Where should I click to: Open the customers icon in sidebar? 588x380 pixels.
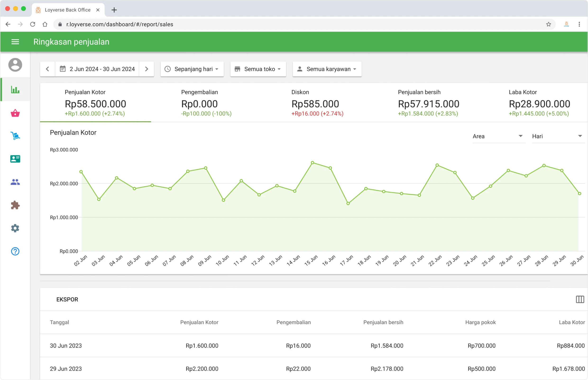15,182
